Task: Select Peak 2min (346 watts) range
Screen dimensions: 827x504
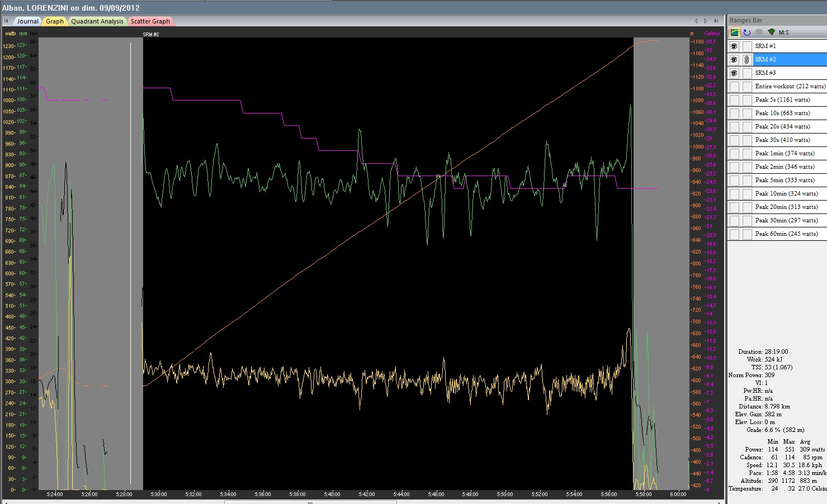Action: click(x=790, y=167)
